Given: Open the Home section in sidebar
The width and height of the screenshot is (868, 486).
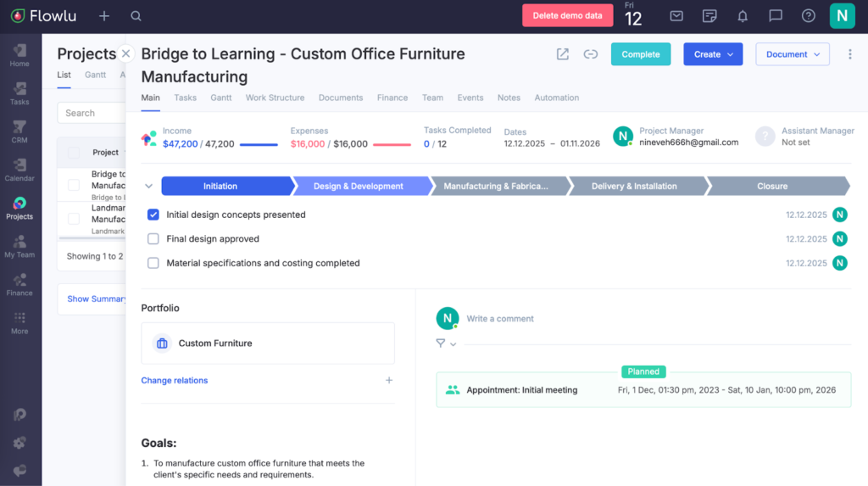Looking at the screenshot, I should click(19, 55).
